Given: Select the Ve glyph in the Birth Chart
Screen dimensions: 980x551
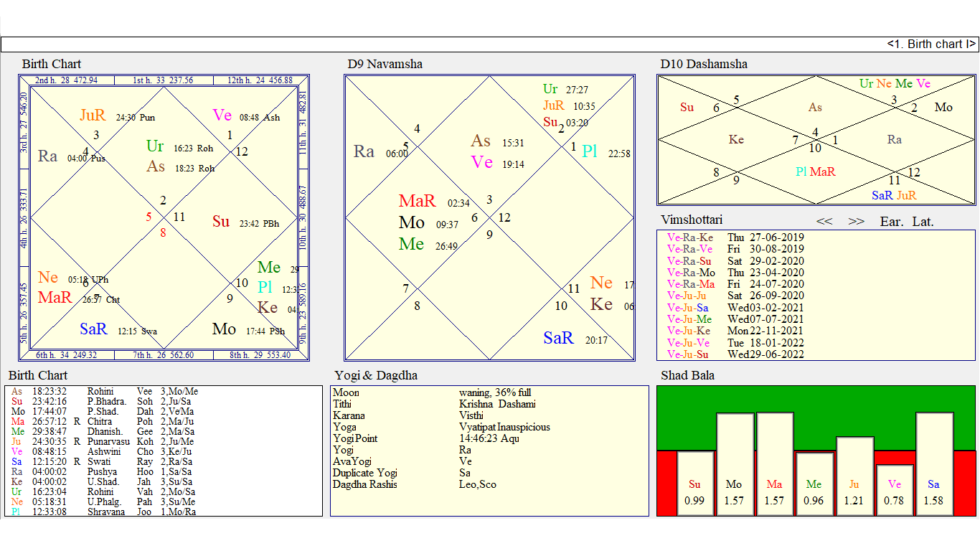Looking at the screenshot, I should click(x=223, y=116).
